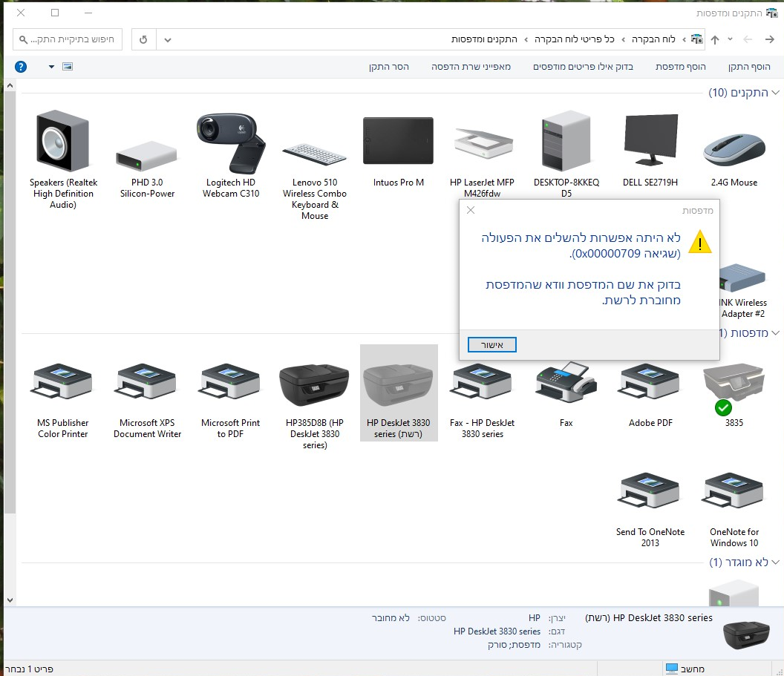This screenshot has height=676, width=784.
Task: Click the scrollbar up arrow
Action: tap(10, 86)
